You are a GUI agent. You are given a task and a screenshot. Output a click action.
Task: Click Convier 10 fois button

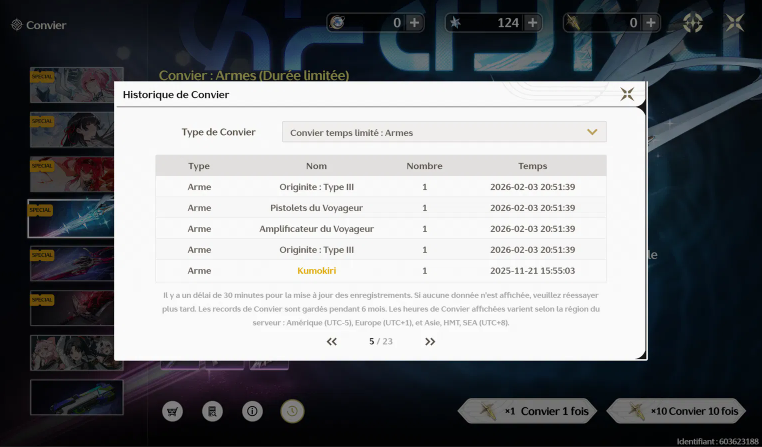(676, 411)
